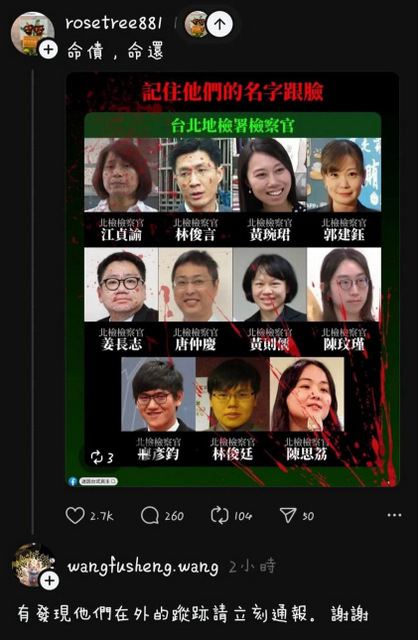Follow rosetree881 via the avatar plus badge
This screenshot has width=418, height=640.
(x=48, y=50)
